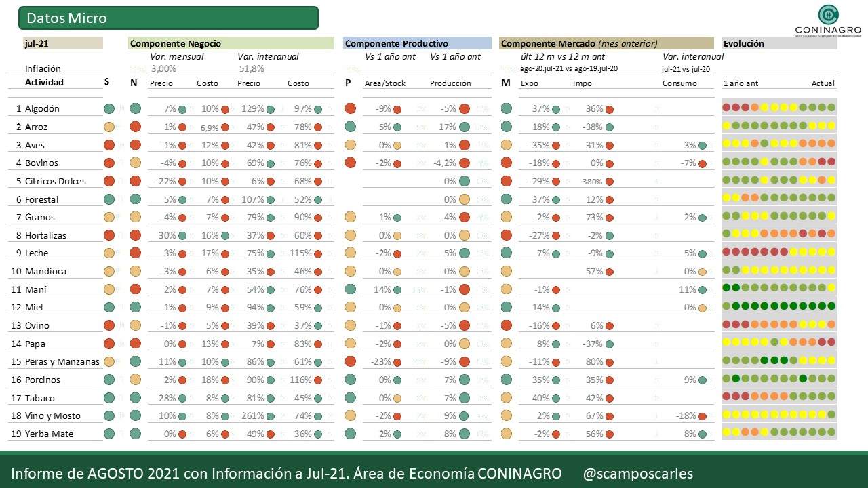
Task: Click the Evolución section header
Action: click(779, 43)
